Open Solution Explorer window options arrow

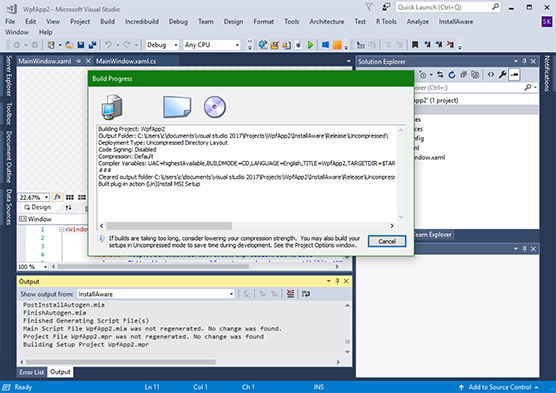point(516,61)
